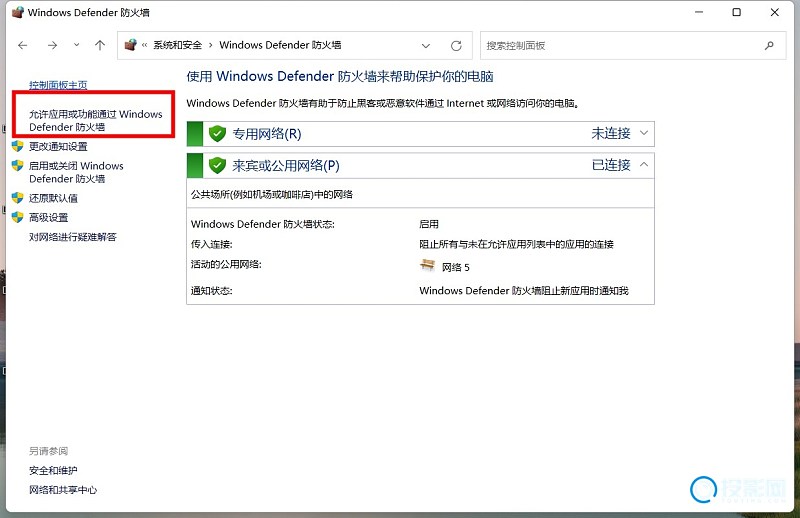Click the 搜索控制面板 search field
This screenshot has height=518, width=800.
pyautogui.click(x=620, y=45)
